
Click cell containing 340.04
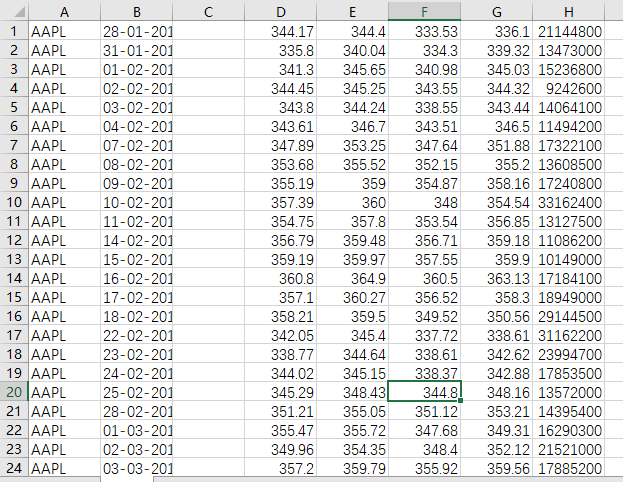(352, 50)
